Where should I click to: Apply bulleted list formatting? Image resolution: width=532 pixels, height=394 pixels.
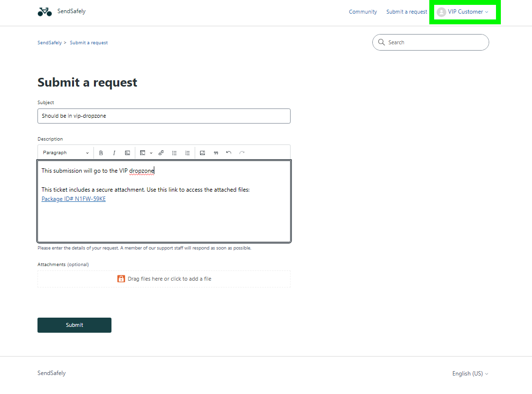pyautogui.click(x=174, y=153)
